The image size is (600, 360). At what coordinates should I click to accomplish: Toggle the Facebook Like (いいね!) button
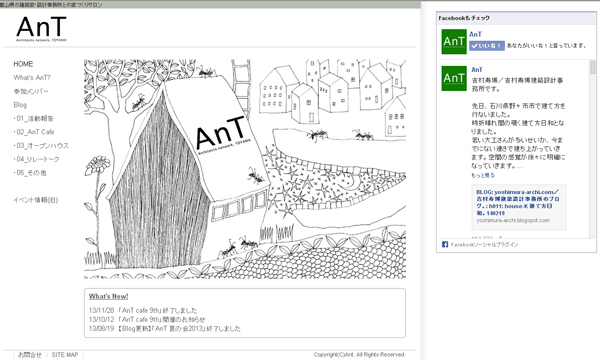487,46
